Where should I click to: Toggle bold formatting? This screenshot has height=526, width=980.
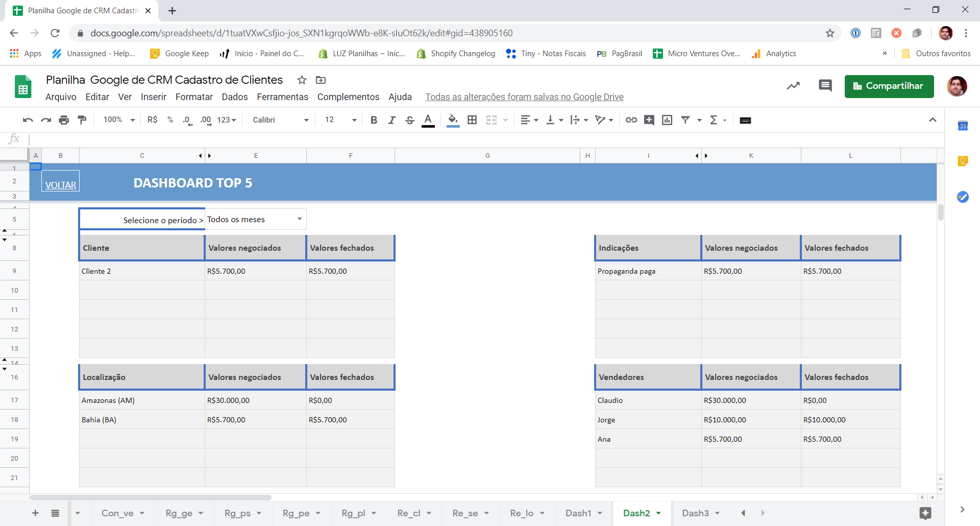pos(374,120)
